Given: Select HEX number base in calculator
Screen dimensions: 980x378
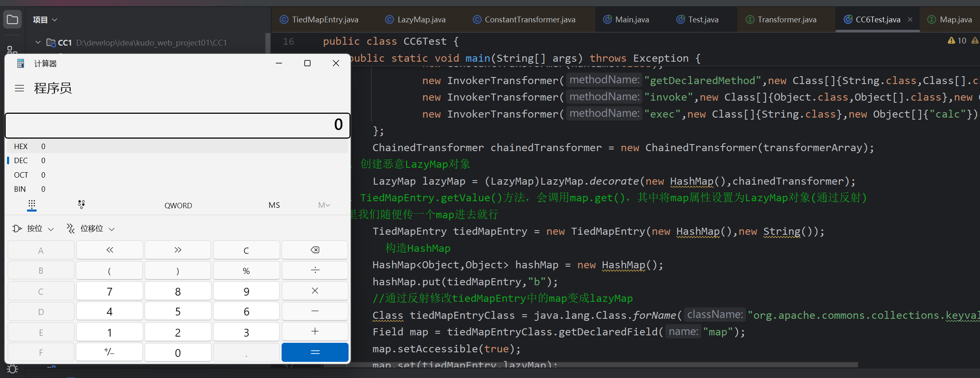Looking at the screenshot, I should (177, 146).
